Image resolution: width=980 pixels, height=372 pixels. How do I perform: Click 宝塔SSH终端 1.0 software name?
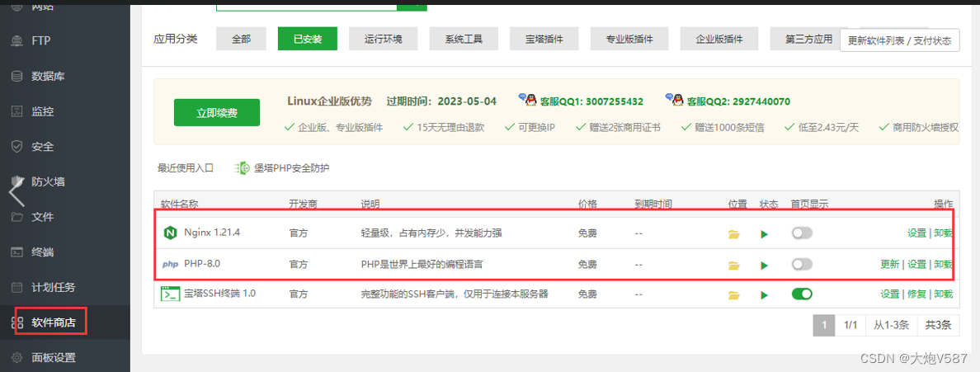220,294
